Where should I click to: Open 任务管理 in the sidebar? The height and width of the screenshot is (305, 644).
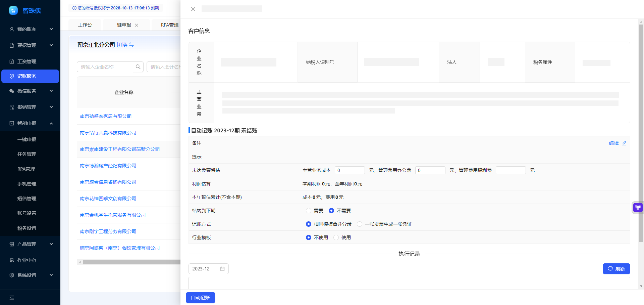tap(27, 154)
